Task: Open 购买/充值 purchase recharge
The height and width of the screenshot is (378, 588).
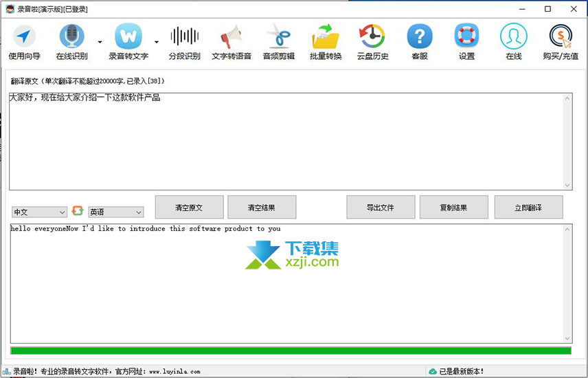Action: (x=561, y=42)
